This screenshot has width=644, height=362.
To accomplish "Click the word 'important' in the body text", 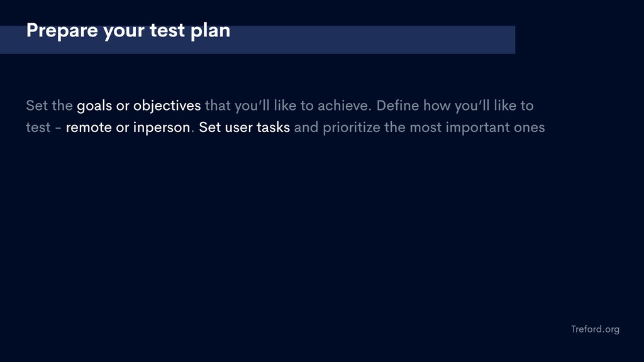I will tap(478, 128).
